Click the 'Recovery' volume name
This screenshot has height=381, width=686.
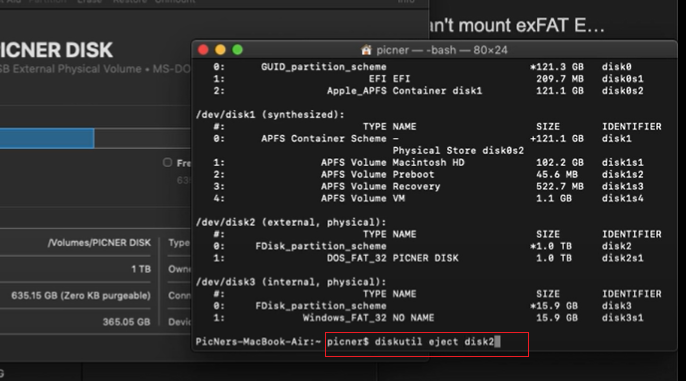click(416, 186)
